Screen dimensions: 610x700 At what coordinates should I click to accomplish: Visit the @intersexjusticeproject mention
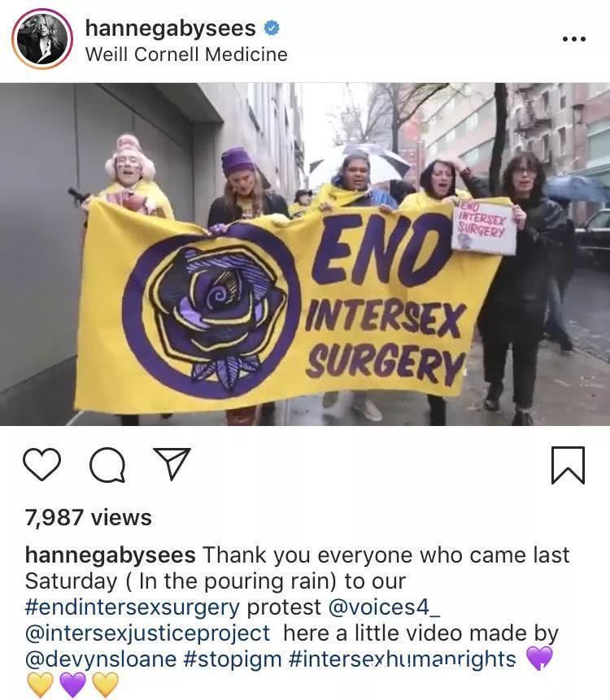(147, 633)
